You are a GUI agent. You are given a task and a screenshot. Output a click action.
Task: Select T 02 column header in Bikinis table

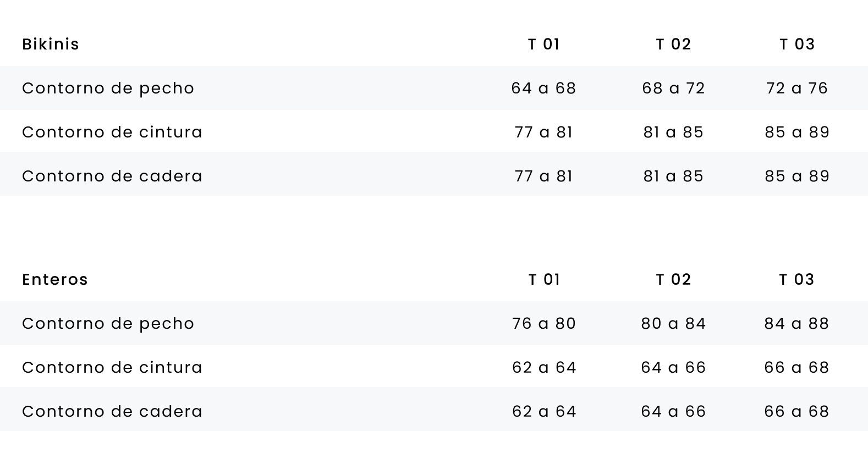pos(673,44)
